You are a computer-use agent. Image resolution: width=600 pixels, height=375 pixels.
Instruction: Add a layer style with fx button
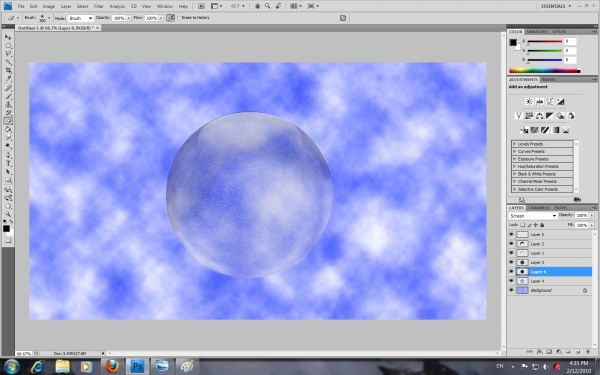[x=539, y=351]
